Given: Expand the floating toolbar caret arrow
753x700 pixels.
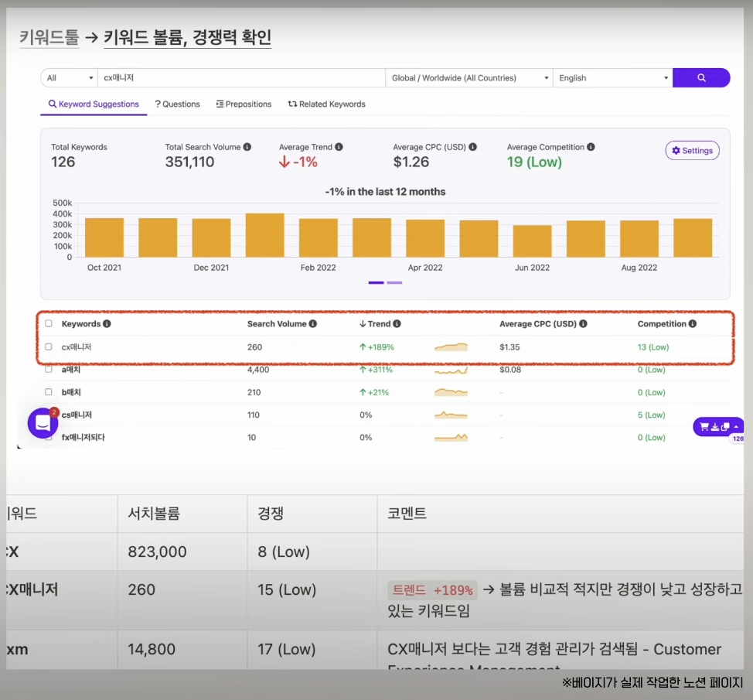Looking at the screenshot, I should [x=736, y=427].
